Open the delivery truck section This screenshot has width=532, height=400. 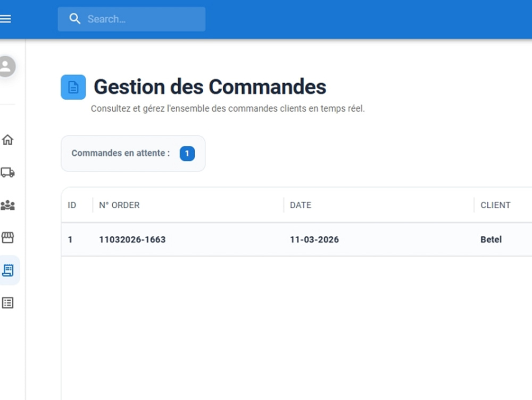(x=7, y=172)
